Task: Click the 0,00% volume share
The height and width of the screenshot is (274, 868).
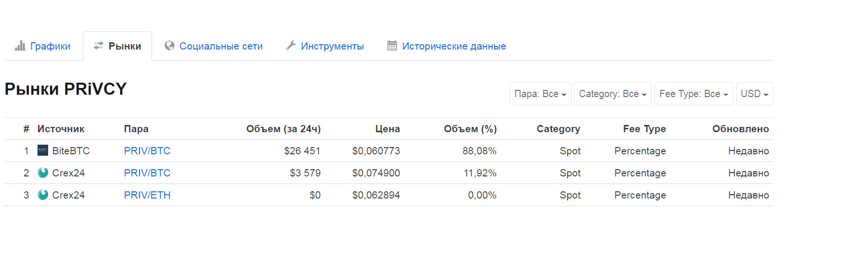Action: [x=482, y=195]
